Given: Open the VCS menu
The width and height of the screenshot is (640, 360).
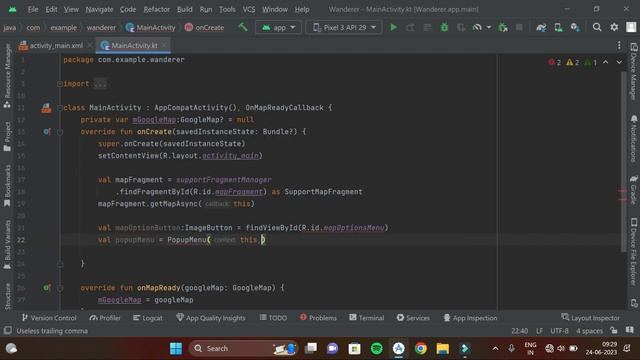Looking at the screenshot, I should 249,9.
